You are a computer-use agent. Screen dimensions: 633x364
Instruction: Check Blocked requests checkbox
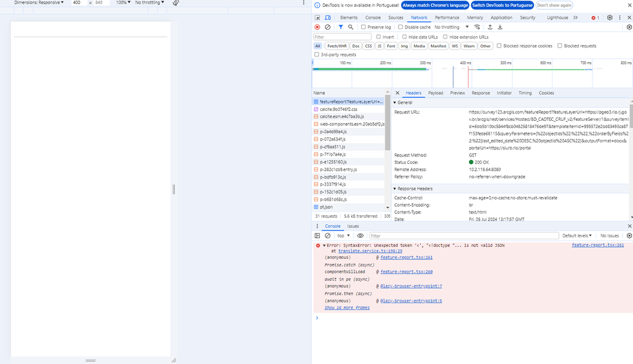560,46
